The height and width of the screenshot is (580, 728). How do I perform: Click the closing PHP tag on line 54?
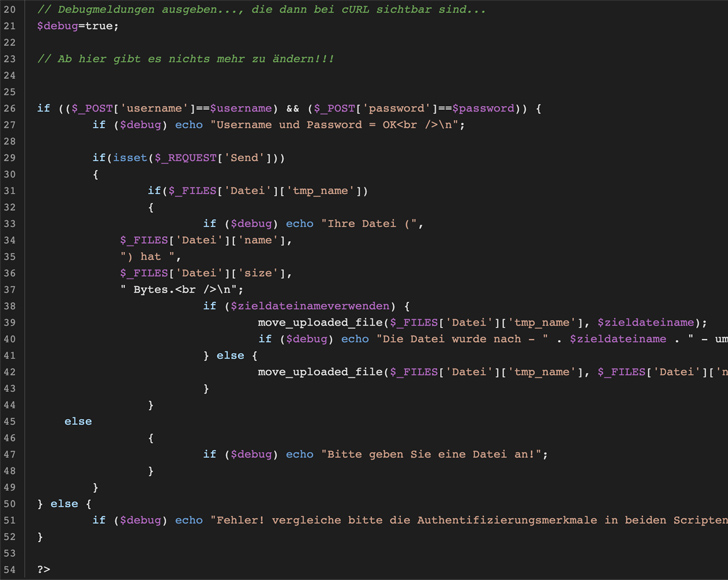(44, 569)
